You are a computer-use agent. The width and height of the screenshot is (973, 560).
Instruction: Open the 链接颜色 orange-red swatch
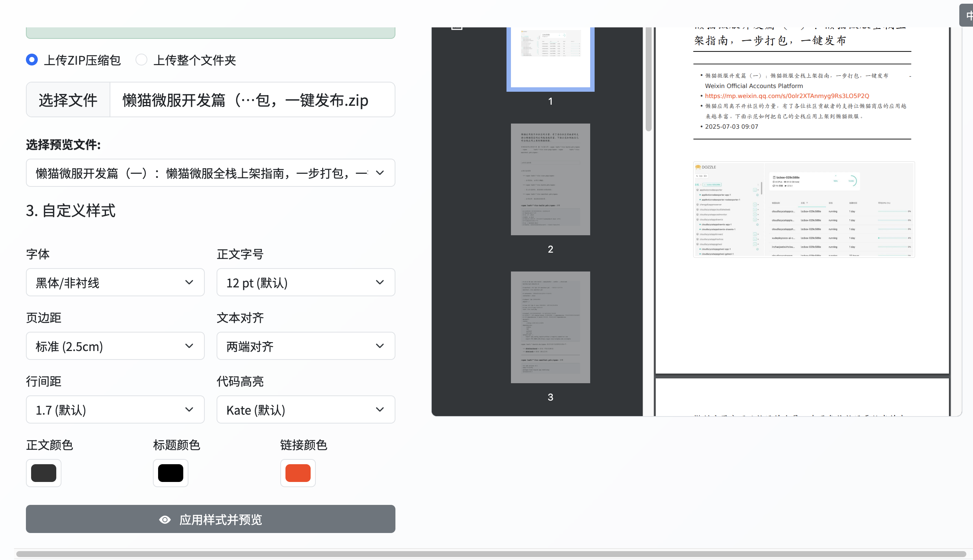point(298,473)
